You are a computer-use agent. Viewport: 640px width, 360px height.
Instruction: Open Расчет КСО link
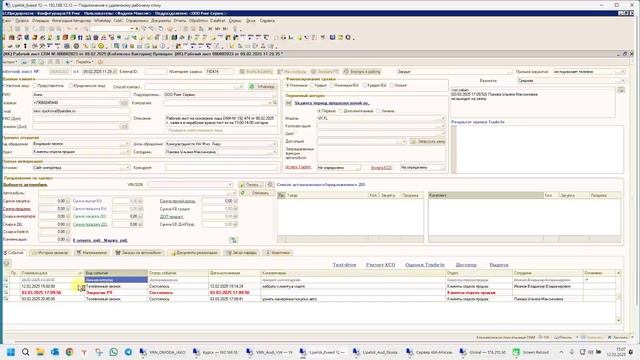380,265
